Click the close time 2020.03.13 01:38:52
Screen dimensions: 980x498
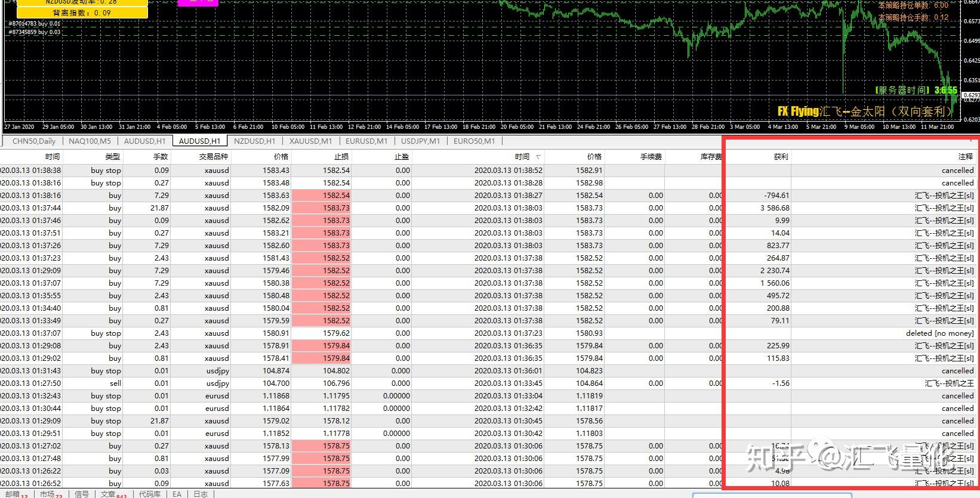tap(509, 171)
